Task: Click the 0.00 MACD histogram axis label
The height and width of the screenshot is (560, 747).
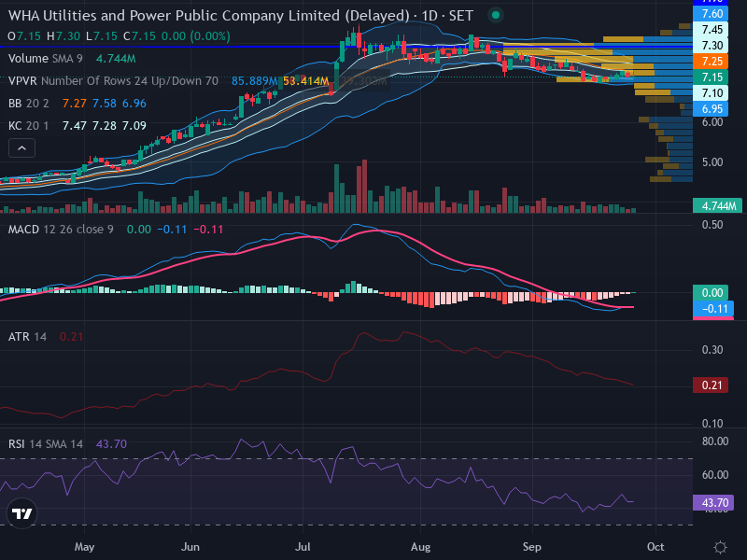Action: pyautogui.click(x=711, y=292)
